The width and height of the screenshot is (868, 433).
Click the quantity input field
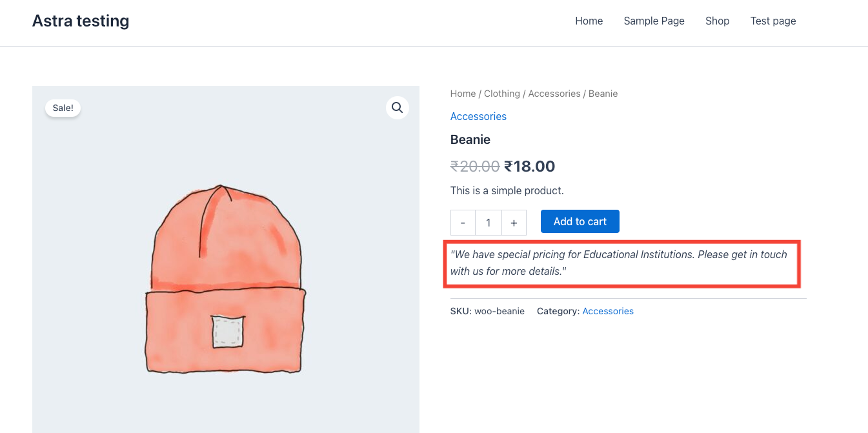tap(488, 223)
